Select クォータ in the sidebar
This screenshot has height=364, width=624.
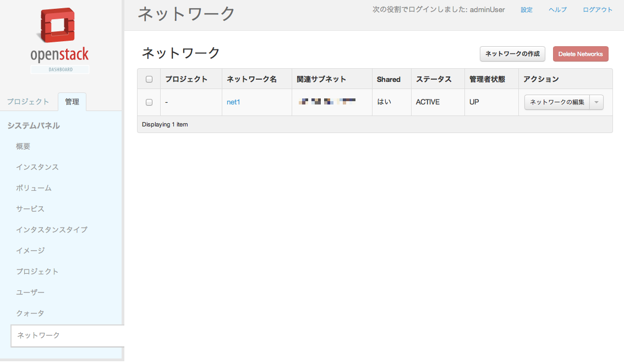[30, 313]
